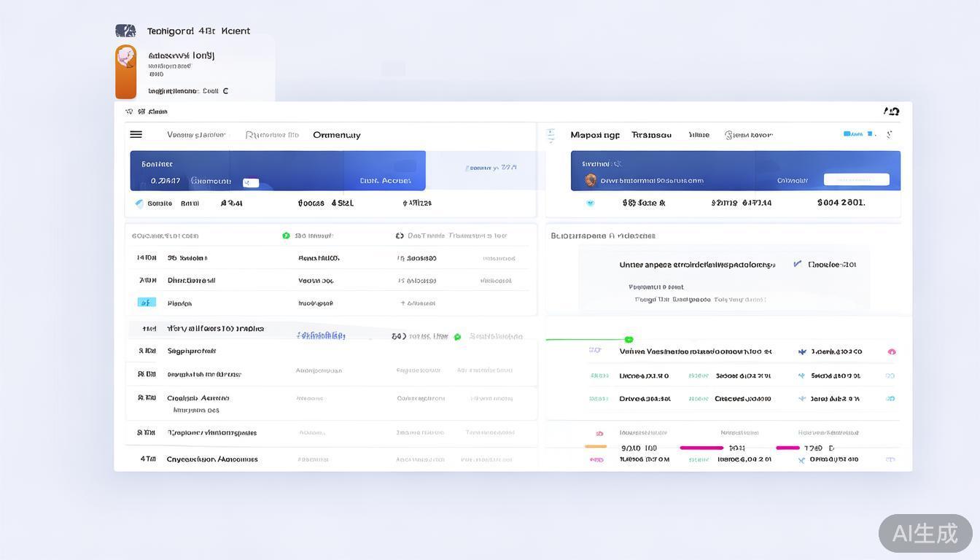Open the overflow menu at right panel header end
This screenshot has height=560, width=980.
(889, 134)
